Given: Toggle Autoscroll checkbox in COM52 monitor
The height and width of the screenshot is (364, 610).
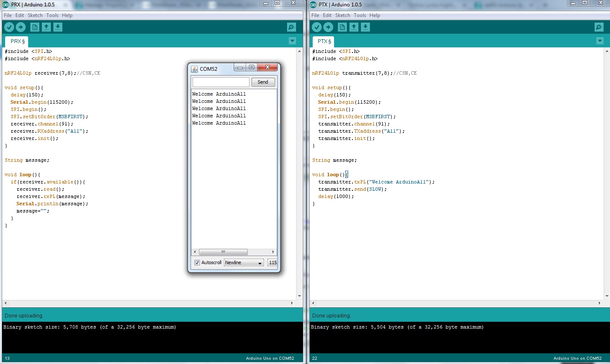Looking at the screenshot, I should pyautogui.click(x=197, y=262).
